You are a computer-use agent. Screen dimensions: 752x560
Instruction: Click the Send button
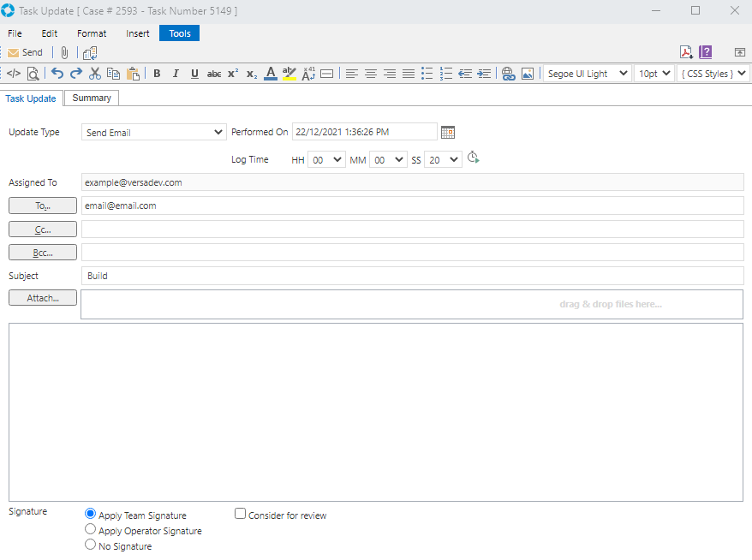click(26, 51)
